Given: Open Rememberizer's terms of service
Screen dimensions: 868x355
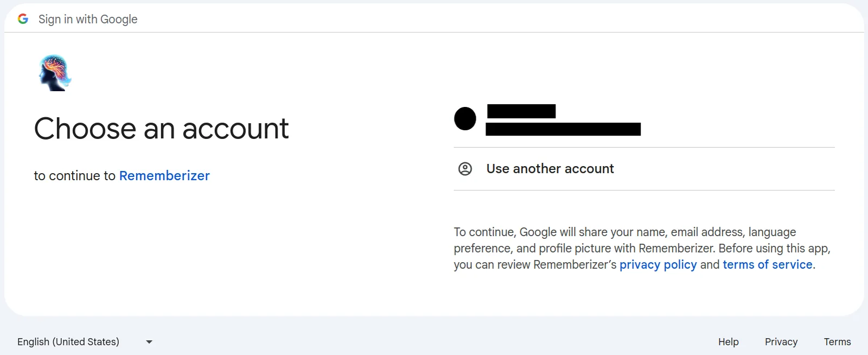Looking at the screenshot, I should pyautogui.click(x=768, y=264).
